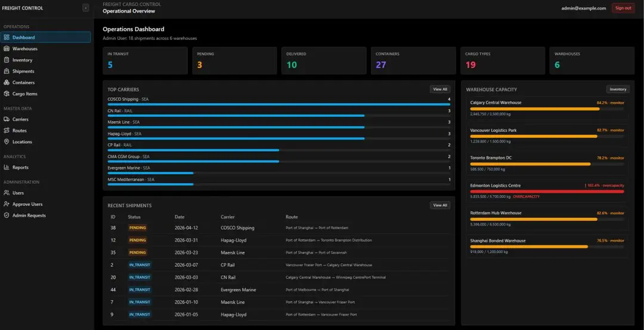Screen dimensions: 644x330
Task: Click the Users people icon
Action: [7, 192]
